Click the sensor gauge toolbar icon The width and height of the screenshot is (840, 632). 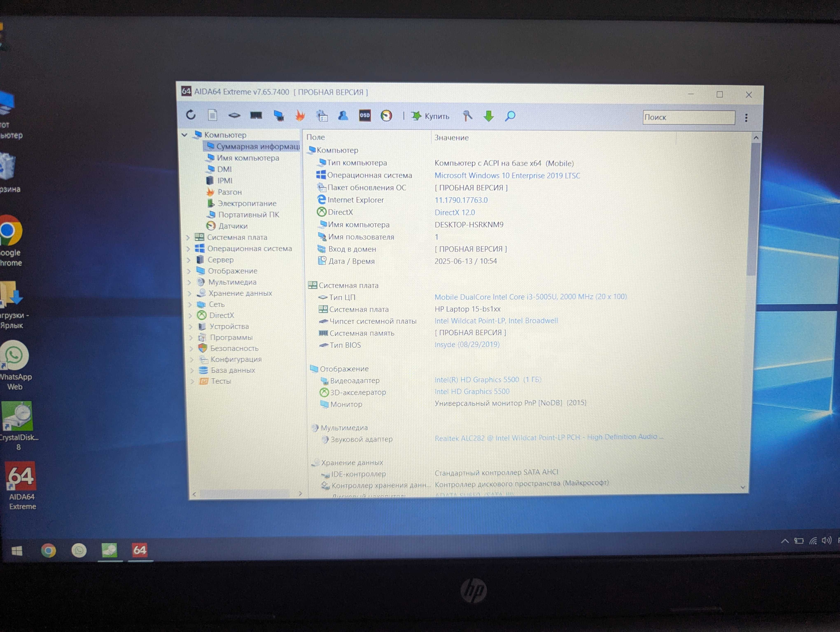pos(386,116)
